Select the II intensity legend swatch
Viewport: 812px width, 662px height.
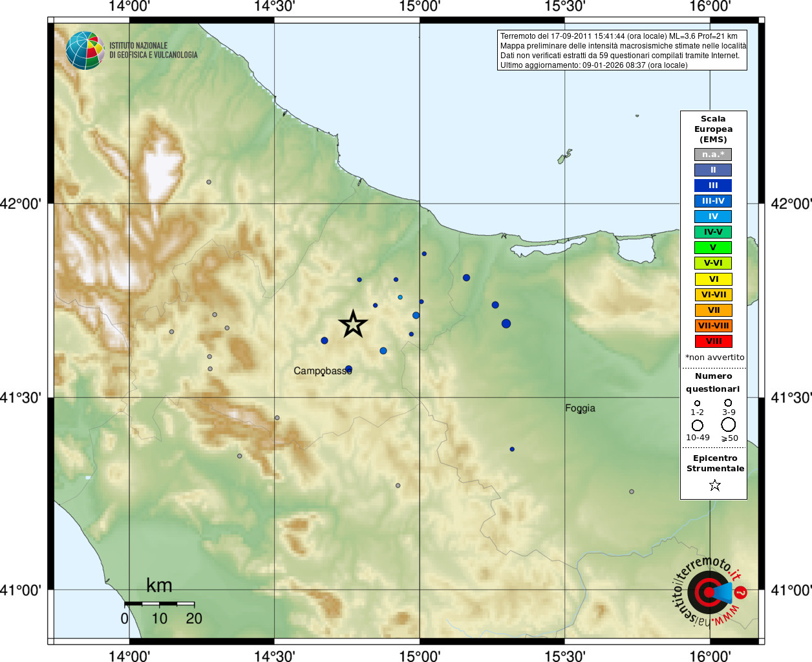click(x=713, y=170)
